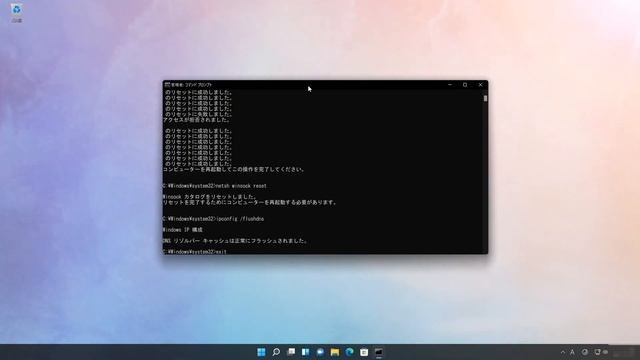Click the Command Prompt title bar text
Screen dimensions: 640x360
point(191,84)
